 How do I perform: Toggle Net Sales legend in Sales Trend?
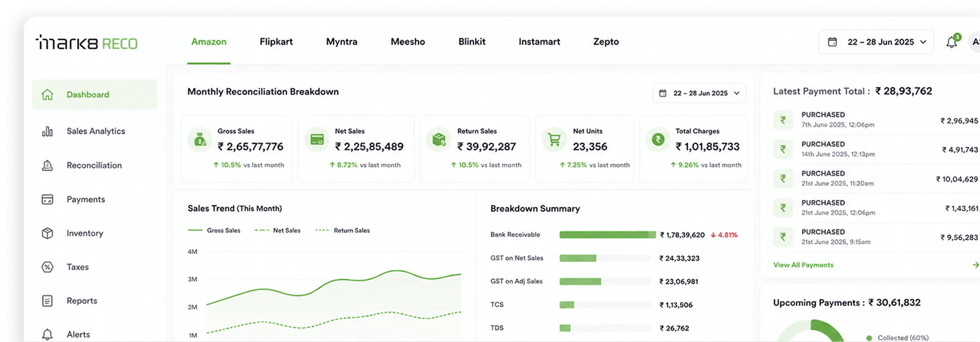[277, 230]
